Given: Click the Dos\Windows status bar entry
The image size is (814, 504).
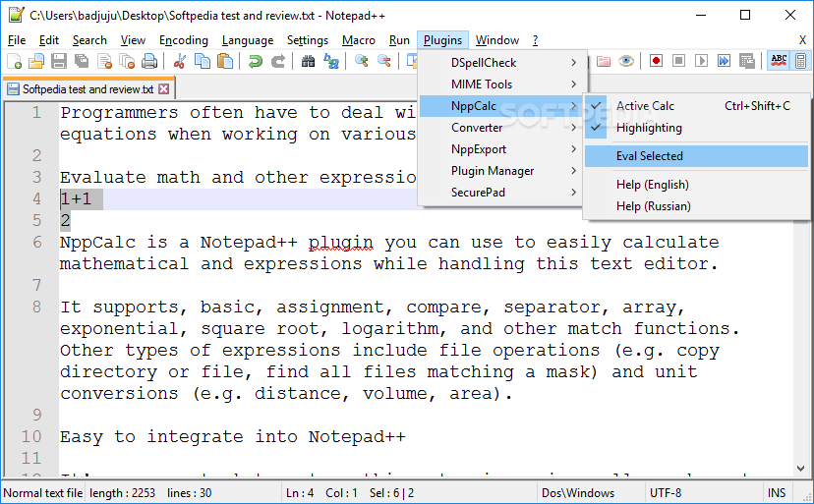Looking at the screenshot, I should [578, 492].
